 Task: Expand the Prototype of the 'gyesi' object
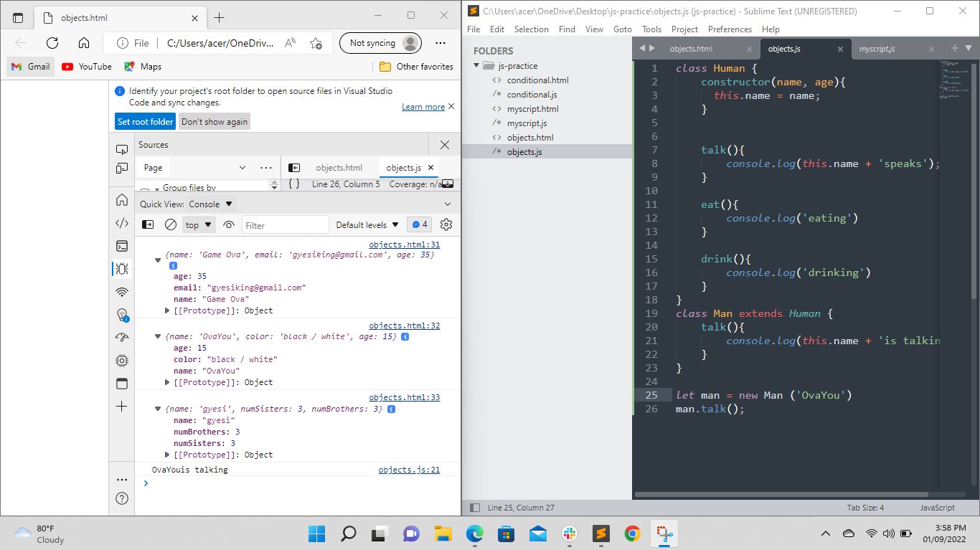(168, 455)
